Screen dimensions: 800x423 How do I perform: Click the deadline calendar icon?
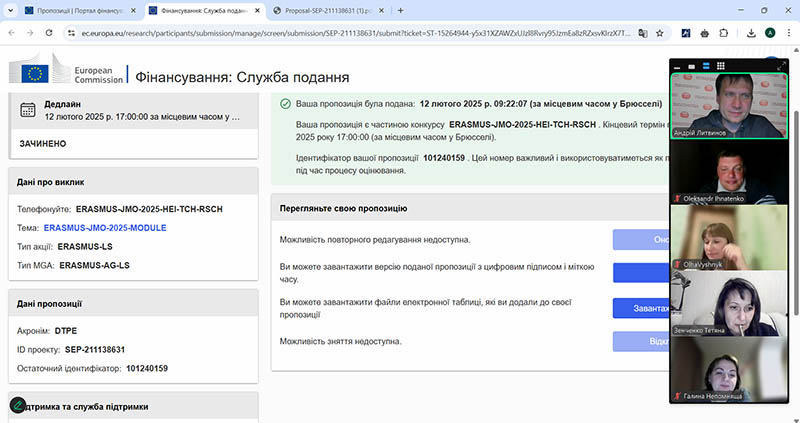point(28,110)
